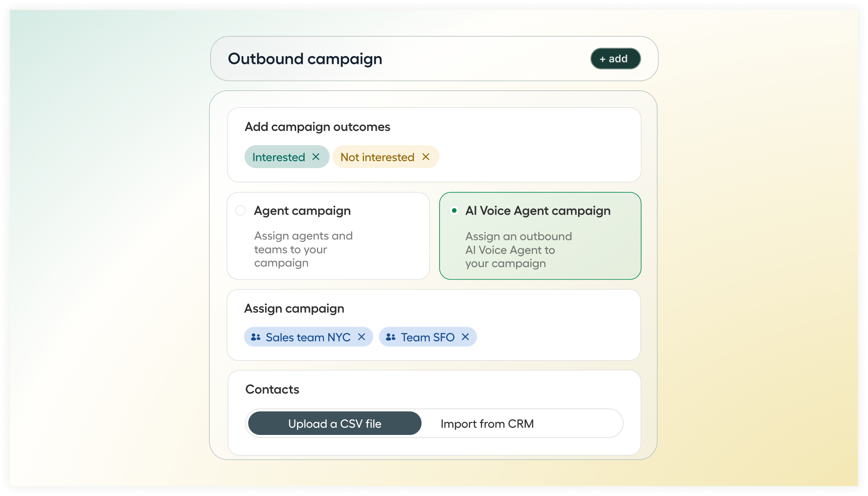The width and height of the screenshot is (868, 496).
Task: Switch to Upload a CSV file tab
Action: (x=335, y=423)
